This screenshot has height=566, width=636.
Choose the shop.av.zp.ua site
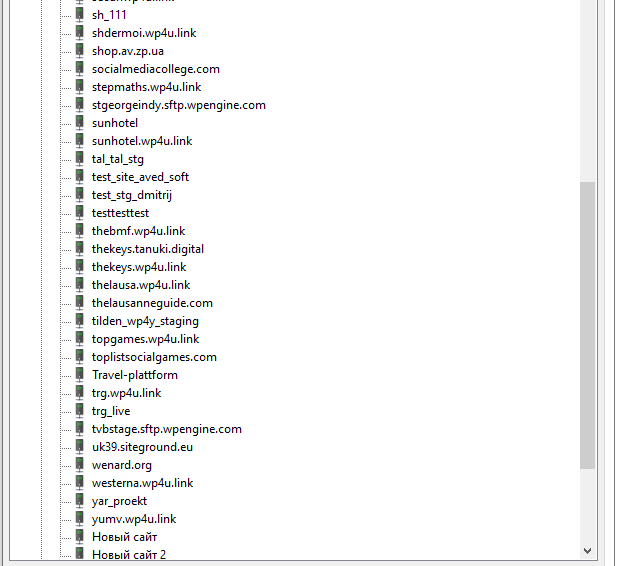click(128, 51)
